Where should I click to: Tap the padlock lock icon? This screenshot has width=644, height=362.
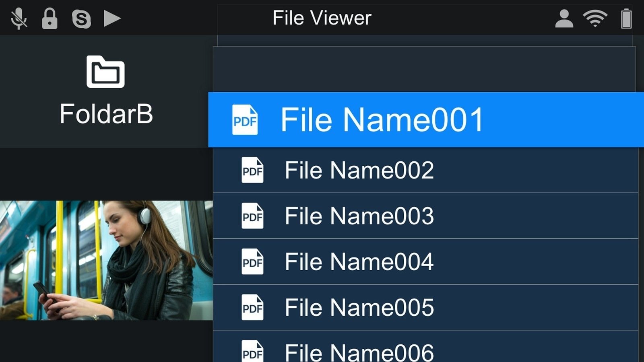pos(50,19)
